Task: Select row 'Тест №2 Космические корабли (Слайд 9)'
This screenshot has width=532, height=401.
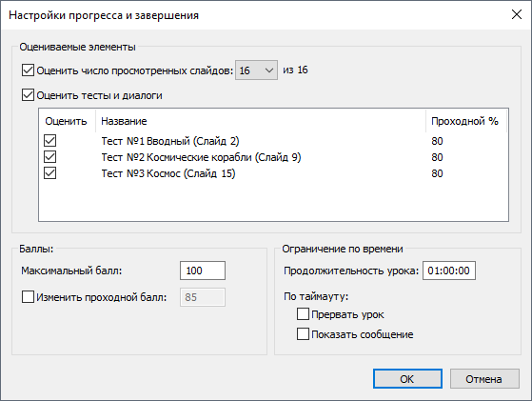Action: pyautogui.click(x=273, y=157)
